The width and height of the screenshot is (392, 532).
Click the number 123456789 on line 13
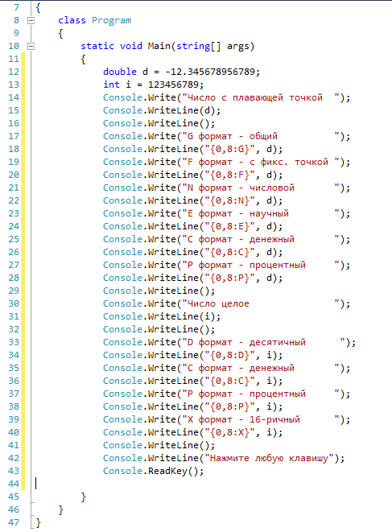pos(173,85)
